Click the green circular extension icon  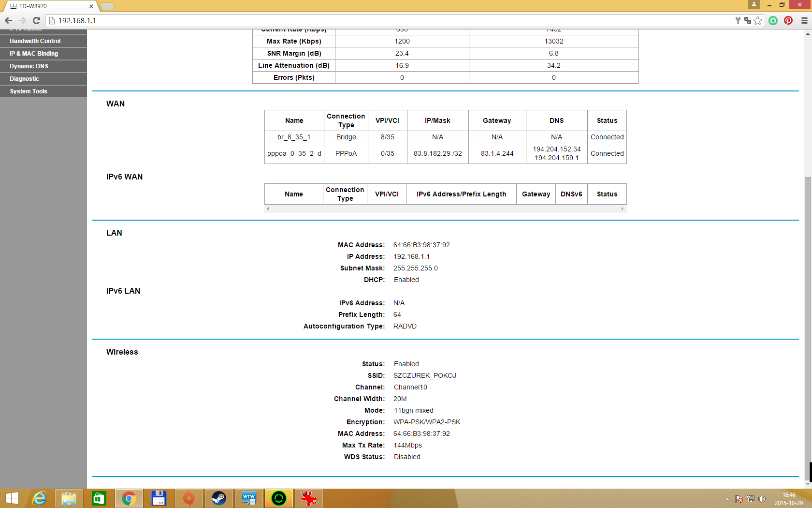[x=773, y=20]
